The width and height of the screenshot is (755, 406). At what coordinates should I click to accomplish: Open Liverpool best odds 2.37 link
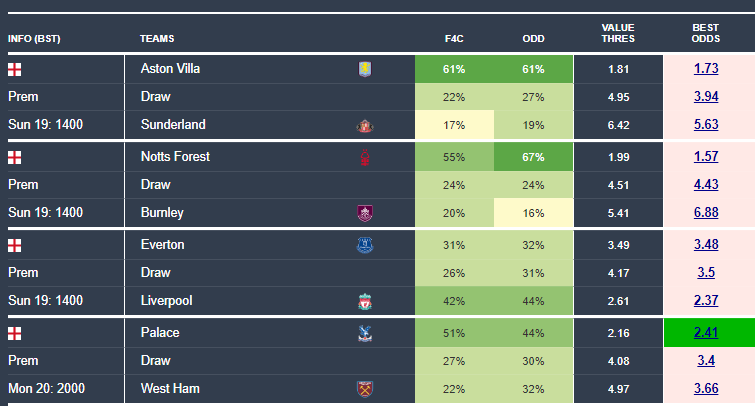[706, 301]
